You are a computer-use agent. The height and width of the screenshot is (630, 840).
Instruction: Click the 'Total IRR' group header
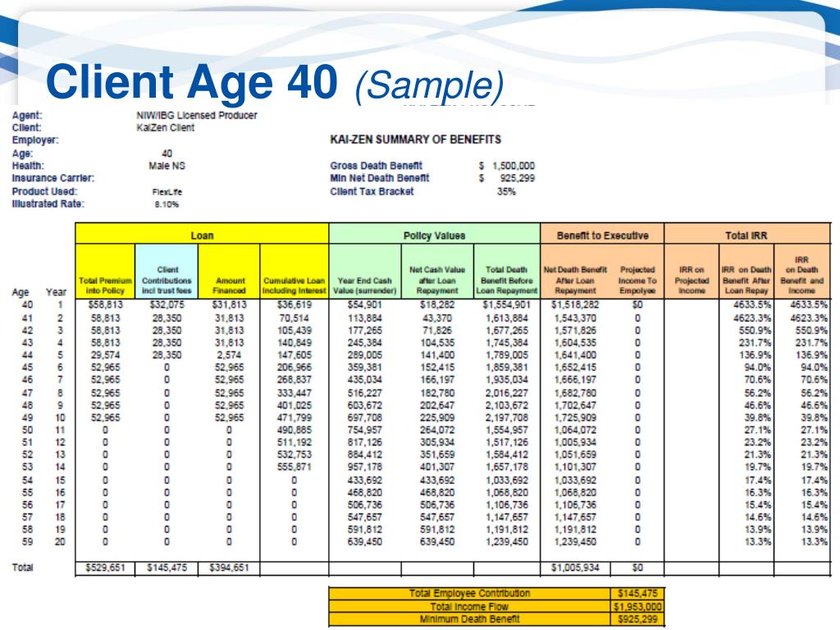(746, 235)
